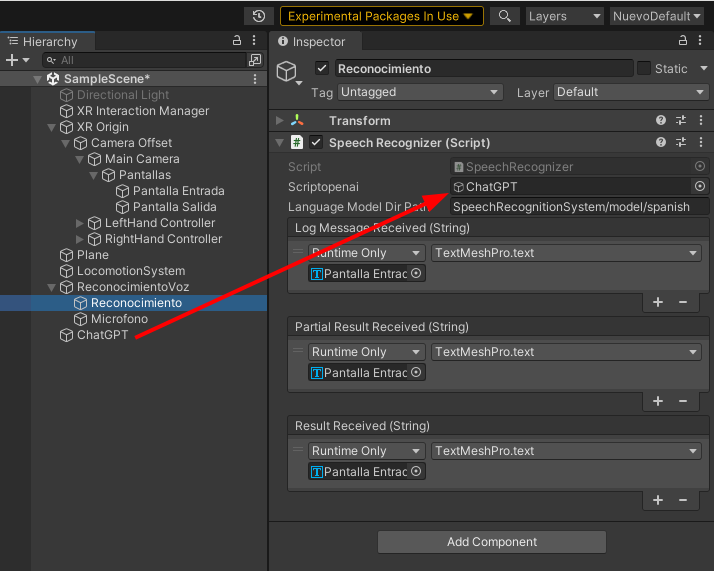This screenshot has height=571, width=714.
Task: Click the Language Model Dir Path field
Action: 579,207
